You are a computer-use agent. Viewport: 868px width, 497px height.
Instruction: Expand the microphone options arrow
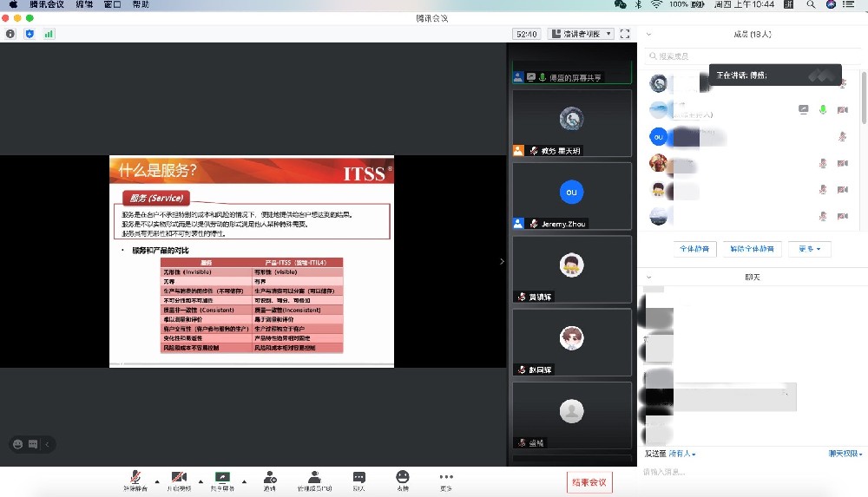coord(157,481)
